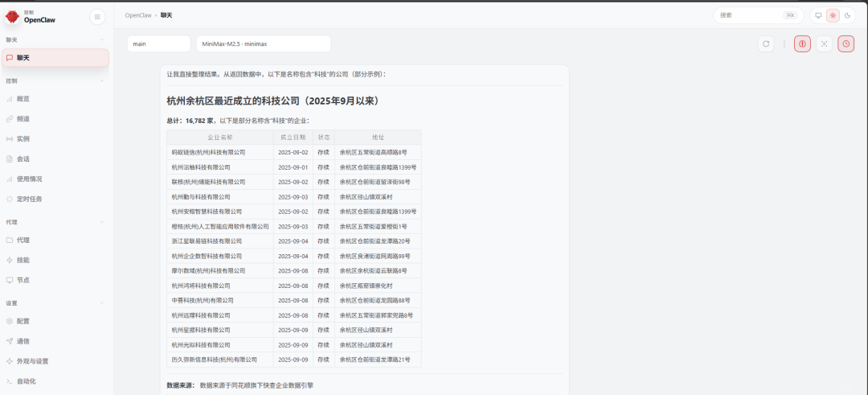Image resolution: width=868 pixels, height=395 pixels.
Task: Toggle the clock icon button
Action: click(845, 43)
